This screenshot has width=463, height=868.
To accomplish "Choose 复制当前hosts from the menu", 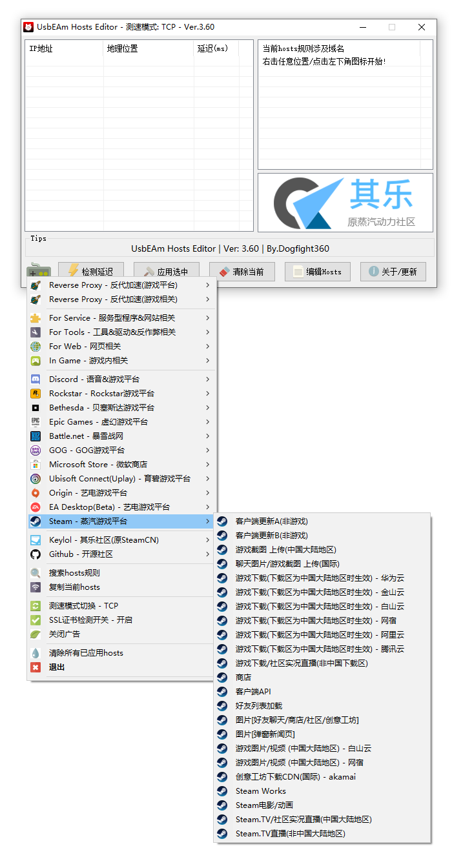I will pyautogui.click(x=121, y=587).
